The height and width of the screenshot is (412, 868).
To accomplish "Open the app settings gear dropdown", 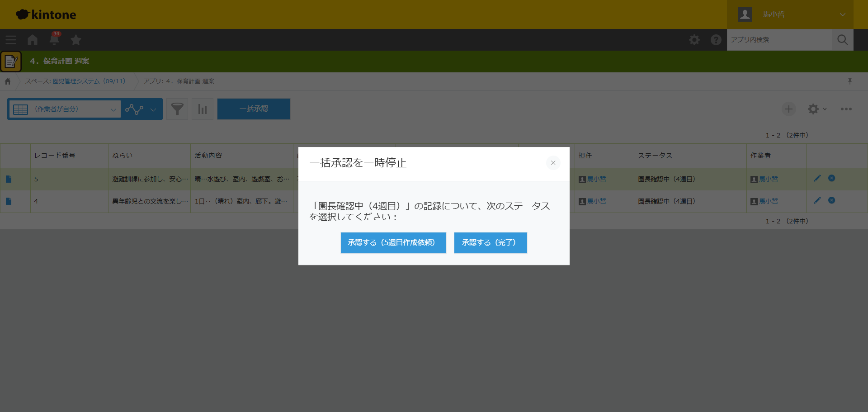I will click(x=817, y=109).
